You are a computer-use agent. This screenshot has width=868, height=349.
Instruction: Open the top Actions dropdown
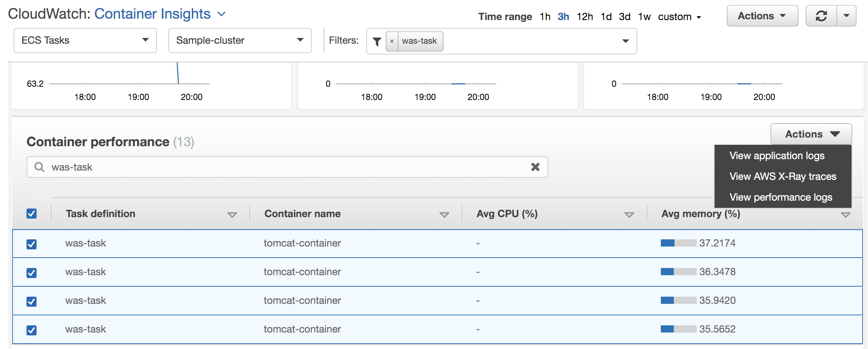762,16
